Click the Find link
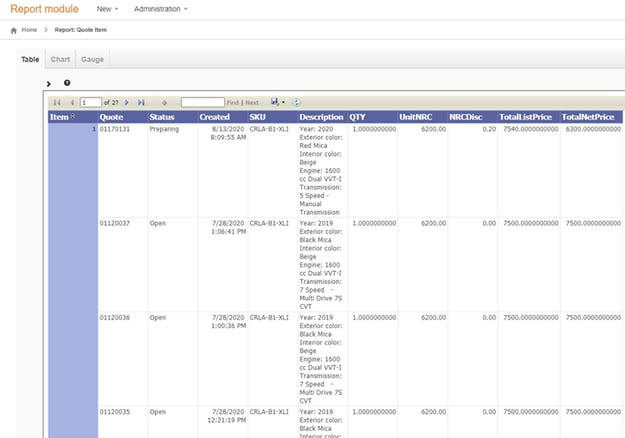 pos(233,102)
